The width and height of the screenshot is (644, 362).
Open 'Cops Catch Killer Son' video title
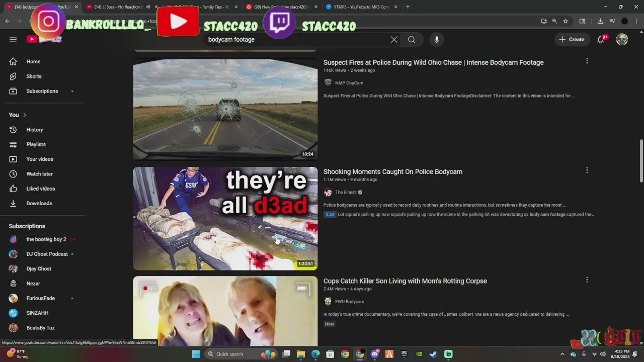coord(405,281)
